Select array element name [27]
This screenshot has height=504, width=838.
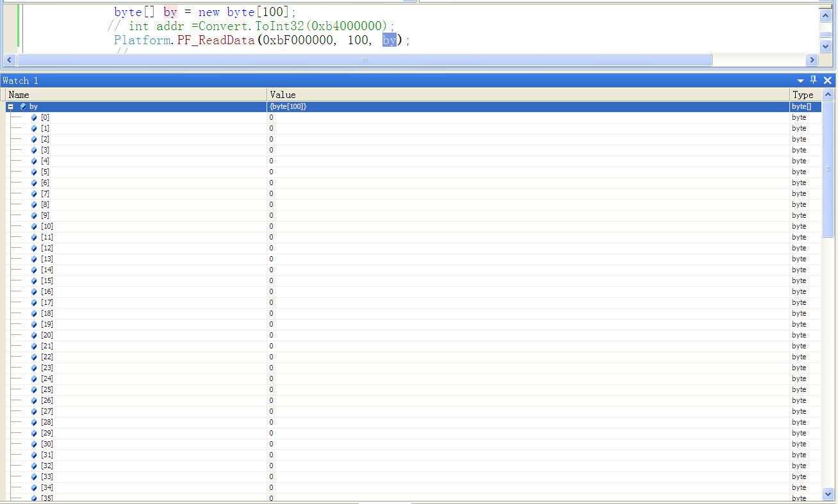click(x=47, y=411)
